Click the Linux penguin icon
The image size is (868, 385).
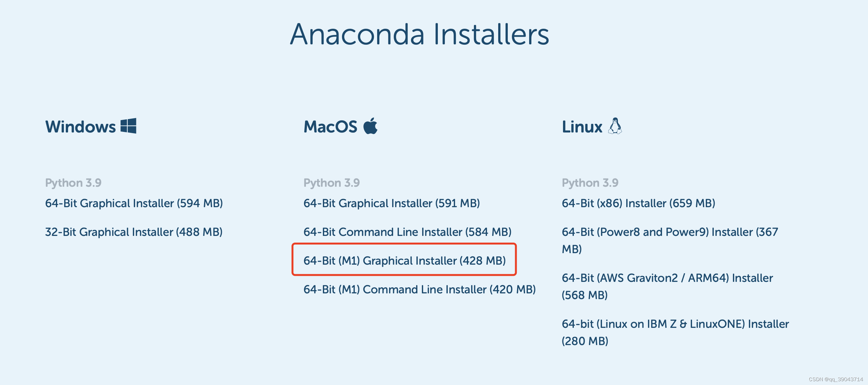pos(615,125)
